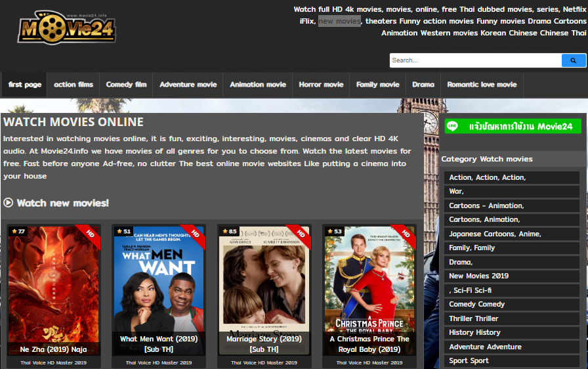588x369 pixels.
Task: Click 'A Christmas Prince The Royal Baby' title
Action: pyautogui.click(x=369, y=344)
